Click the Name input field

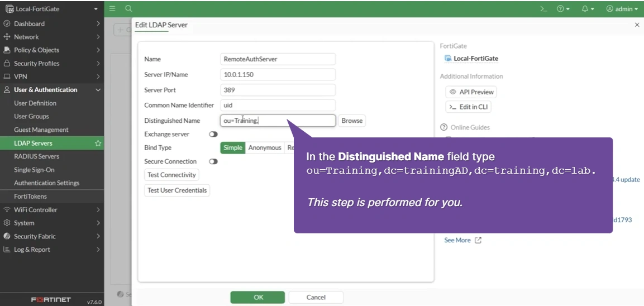(278, 59)
